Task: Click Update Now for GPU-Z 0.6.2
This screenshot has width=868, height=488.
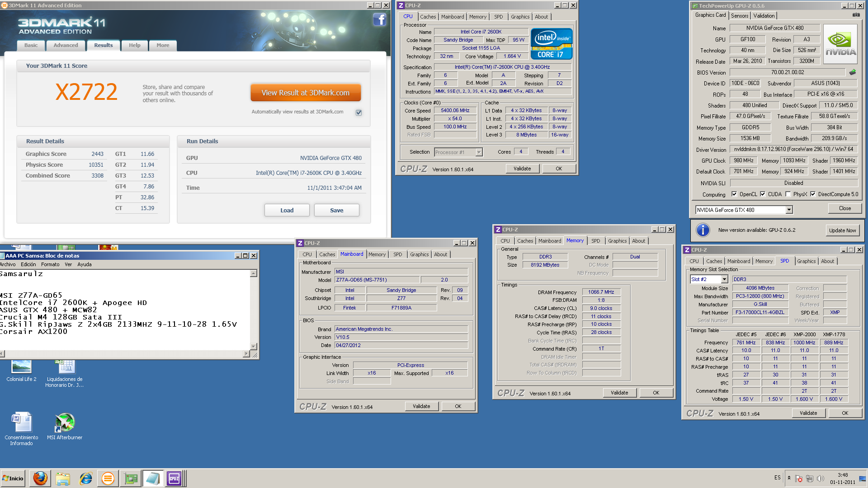Action: pos(842,230)
